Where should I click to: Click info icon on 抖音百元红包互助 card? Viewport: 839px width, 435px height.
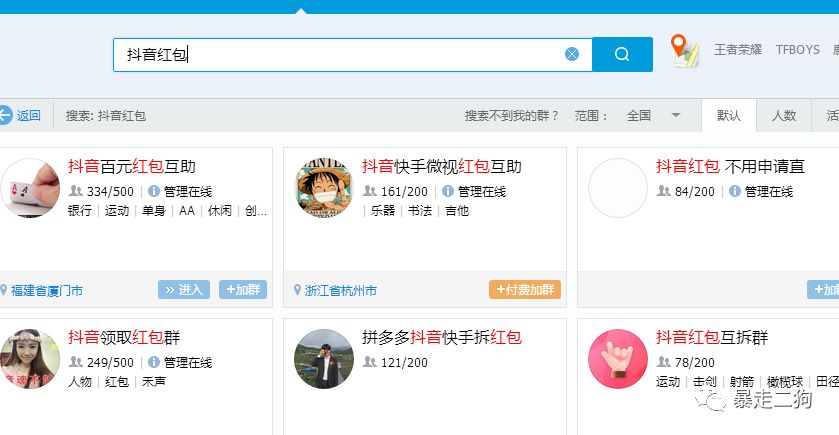[x=154, y=191]
